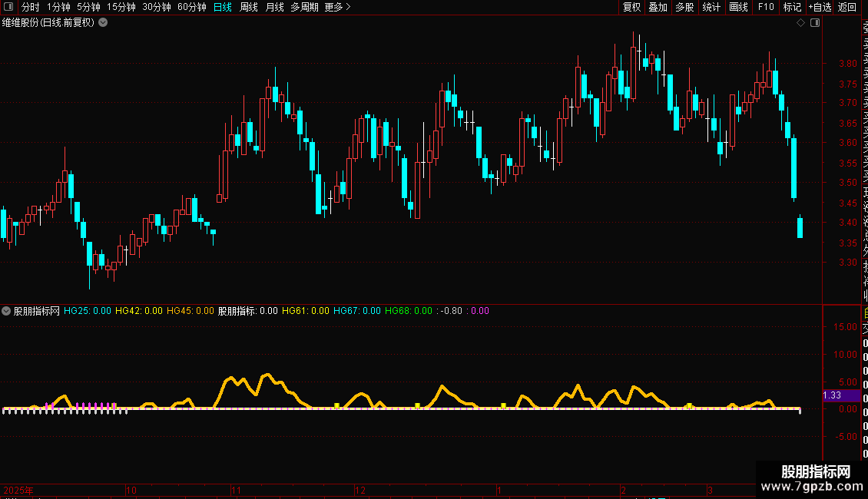Click 叠加 overlay button
This screenshot has height=499, width=868.
[658, 7]
